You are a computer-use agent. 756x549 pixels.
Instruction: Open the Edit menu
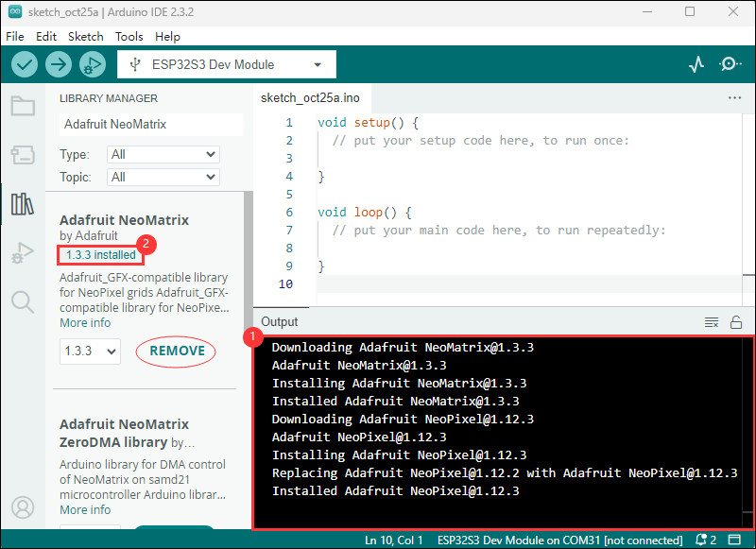click(46, 37)
